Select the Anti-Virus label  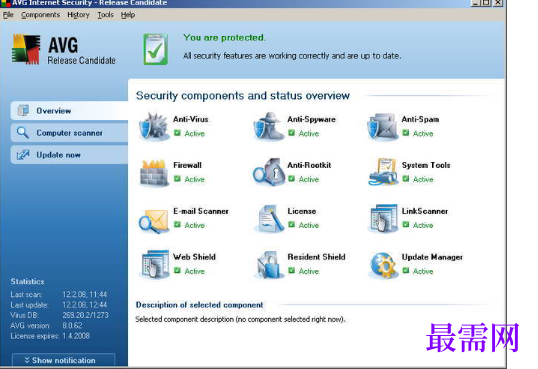tap(190, 119)
